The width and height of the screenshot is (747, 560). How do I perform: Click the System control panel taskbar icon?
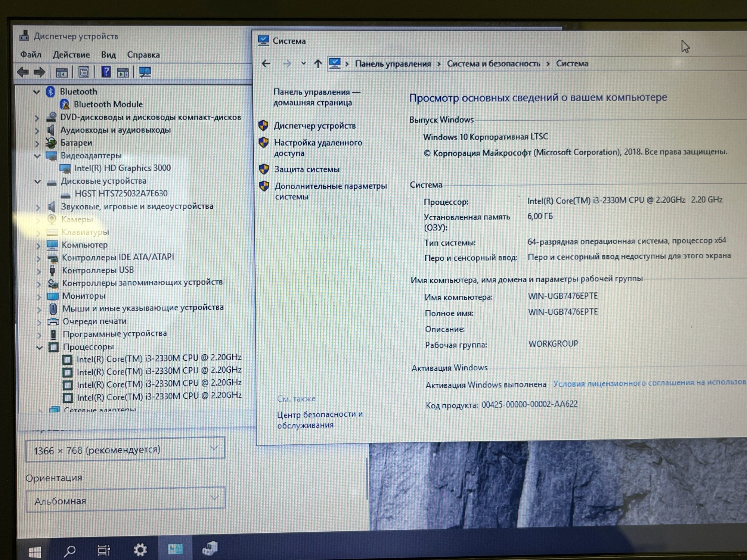pos(175,548)
